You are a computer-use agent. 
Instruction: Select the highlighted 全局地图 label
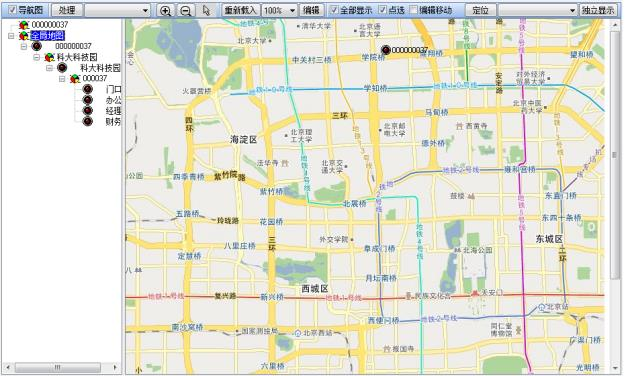point(48,36)
